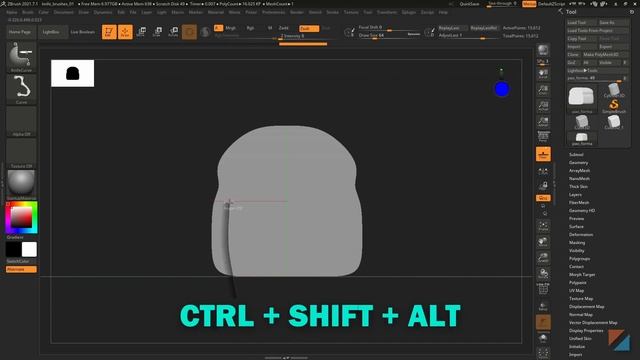Open the Document menu
Viewport: 640px width, 360px height.
tap(64, 12)
